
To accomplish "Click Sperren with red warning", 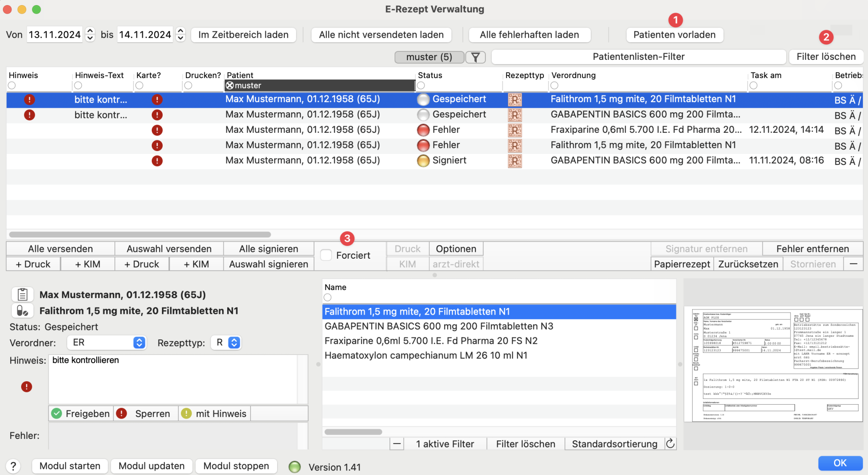I will (146, 414).
